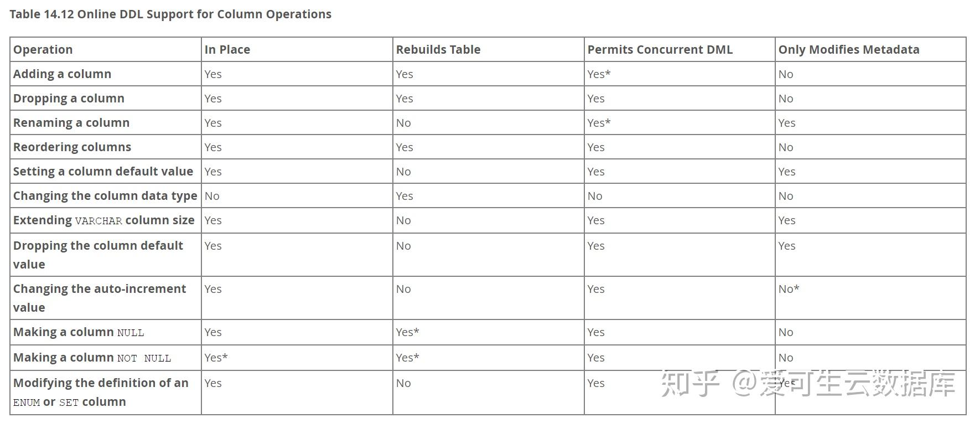The width and height of the screenshot is (980, 423).
Task: Click Changing the column data type label
Action: click(105, 195)
